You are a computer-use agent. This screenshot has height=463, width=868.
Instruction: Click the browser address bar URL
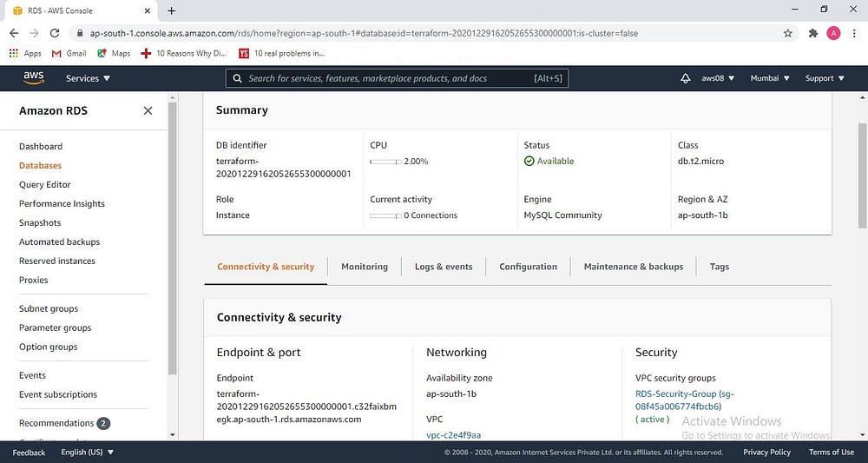[364, 33]
